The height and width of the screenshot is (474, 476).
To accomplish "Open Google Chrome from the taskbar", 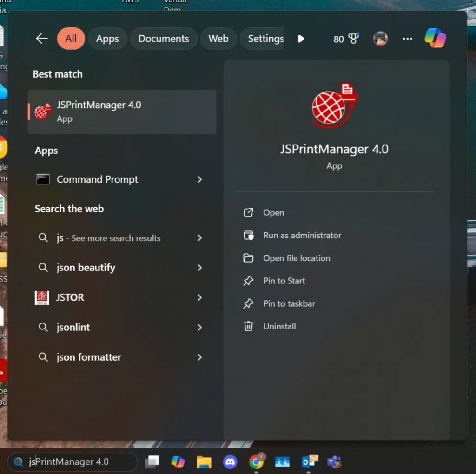I will (256, 461).
